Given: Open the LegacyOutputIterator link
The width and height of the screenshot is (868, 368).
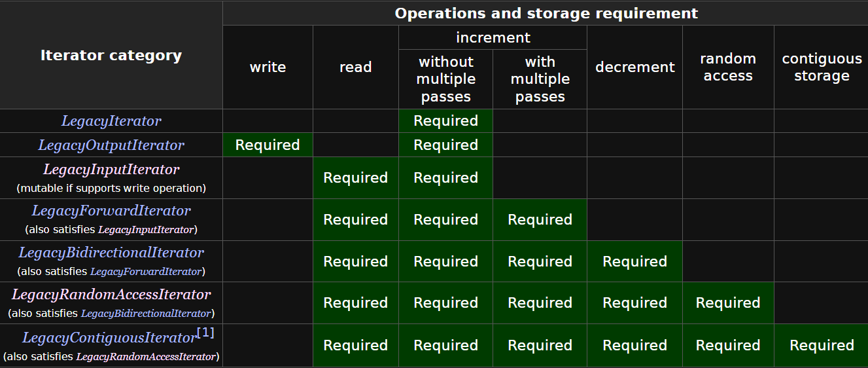Looking at the screenshot, I should (x=111, y=145).
